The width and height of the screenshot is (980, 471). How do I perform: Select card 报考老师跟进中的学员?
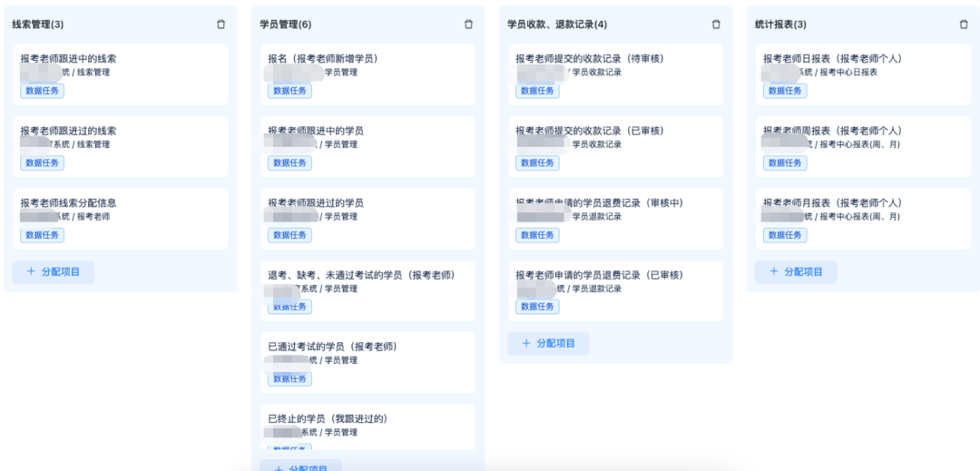pos(368,147)
